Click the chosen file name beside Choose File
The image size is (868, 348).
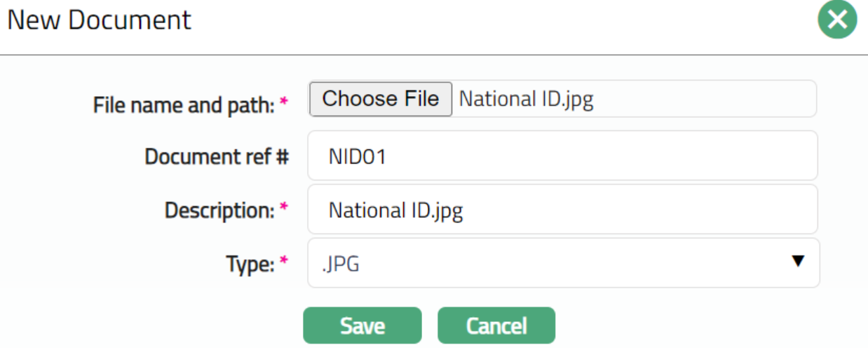526,99
